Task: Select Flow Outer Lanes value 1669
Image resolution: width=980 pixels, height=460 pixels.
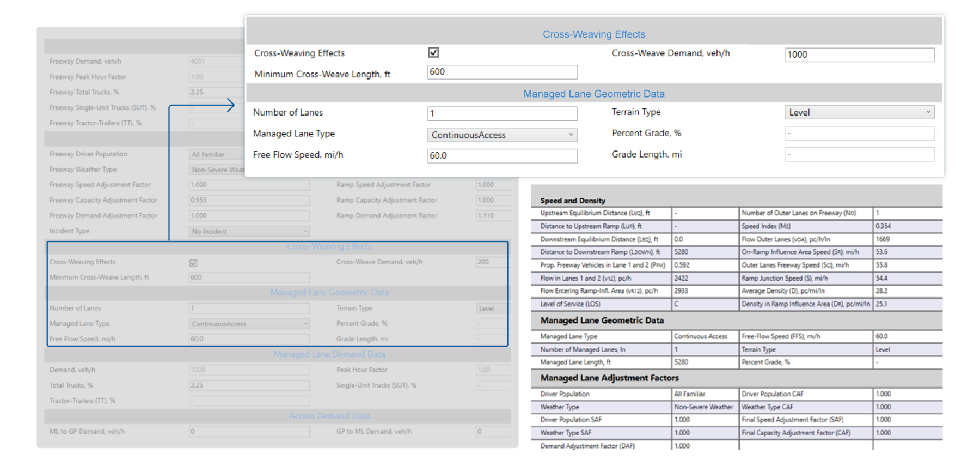Action: tap(883, 239)
